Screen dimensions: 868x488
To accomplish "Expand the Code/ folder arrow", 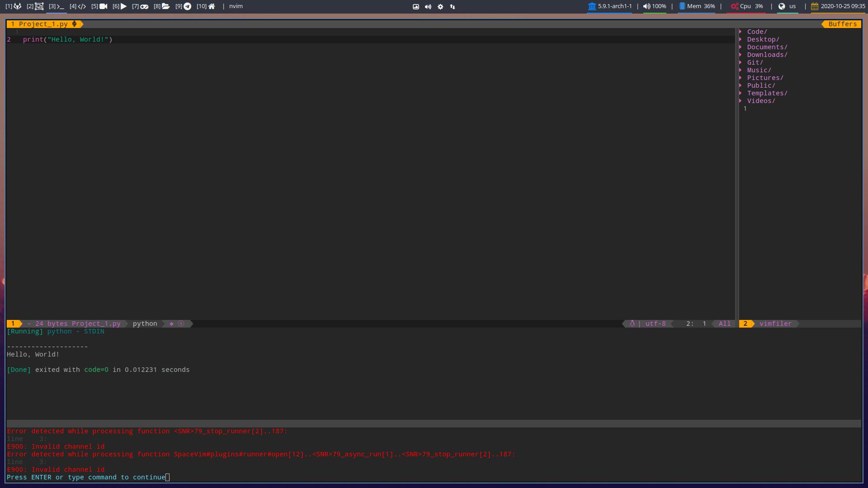I will point(741,32).
